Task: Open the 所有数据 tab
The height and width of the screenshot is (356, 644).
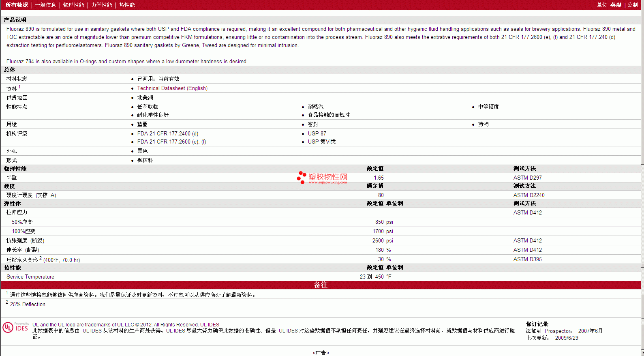Action: click(x=17, y=5)
